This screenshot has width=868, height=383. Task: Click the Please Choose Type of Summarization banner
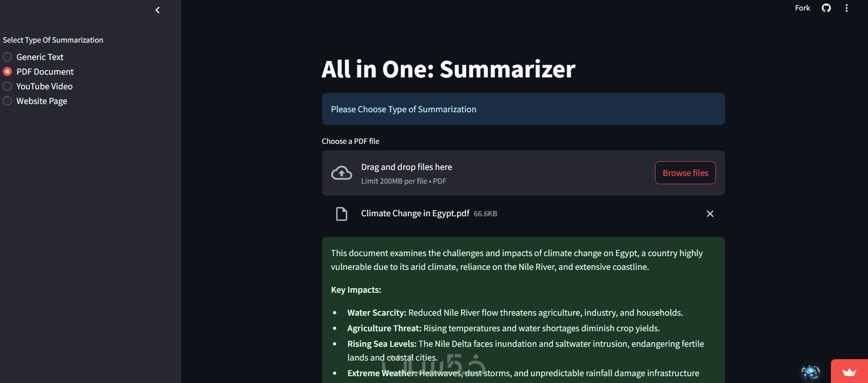(523, 109)
